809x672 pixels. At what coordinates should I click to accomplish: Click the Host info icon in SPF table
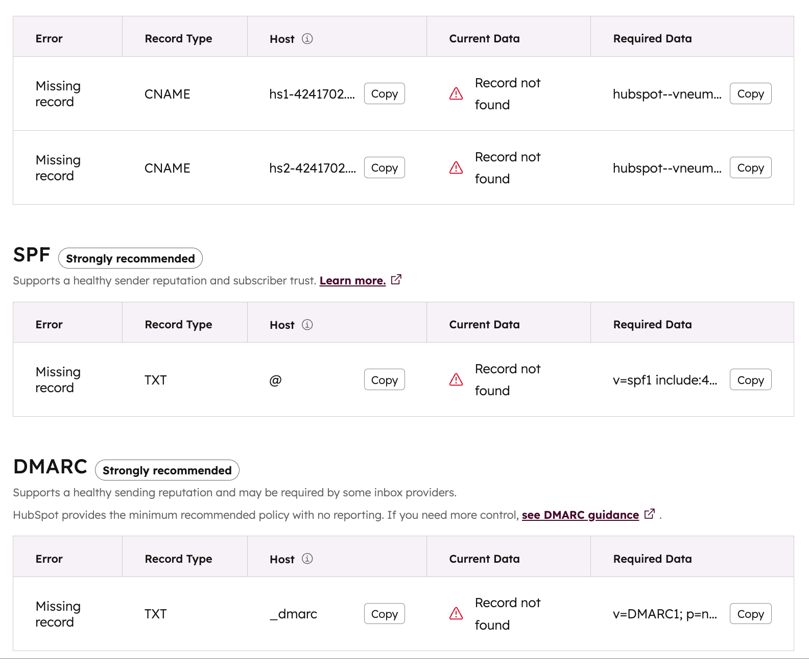[307, 325]
